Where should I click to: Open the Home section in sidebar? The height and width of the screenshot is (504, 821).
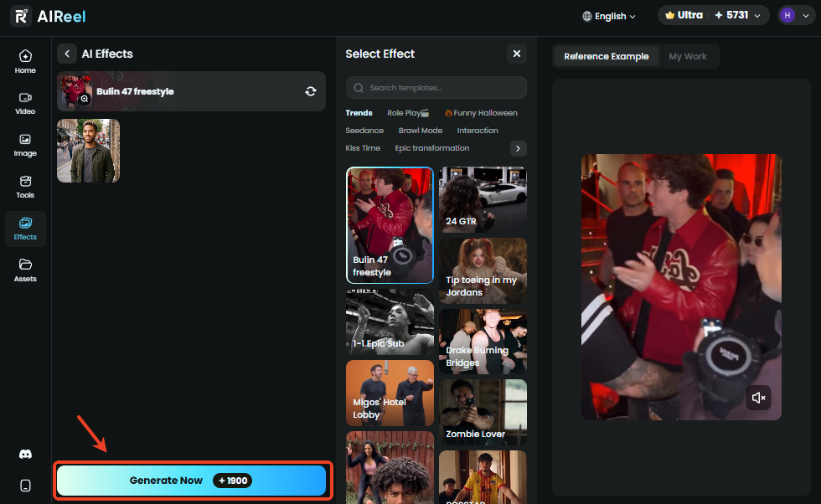click(25, 62)
